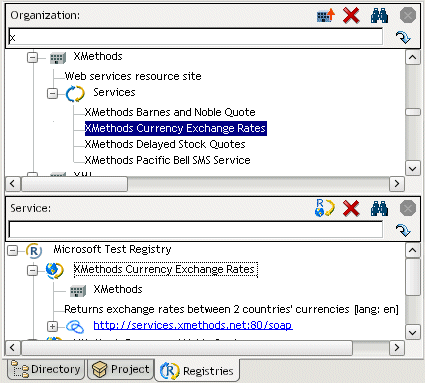The image size is (425, 383).
Task: Open the http://services.xmethods.net:80/soap link
Action: tap(193, 325)
